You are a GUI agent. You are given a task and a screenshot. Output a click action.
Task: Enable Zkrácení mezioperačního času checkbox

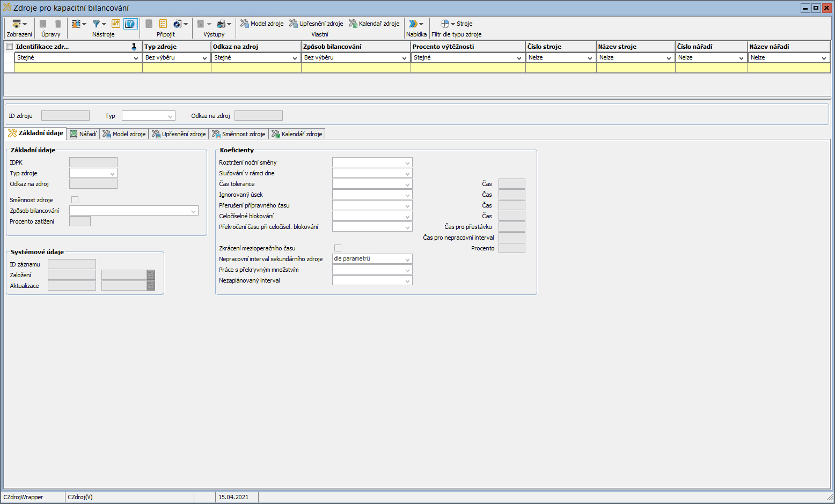(338, 248)
